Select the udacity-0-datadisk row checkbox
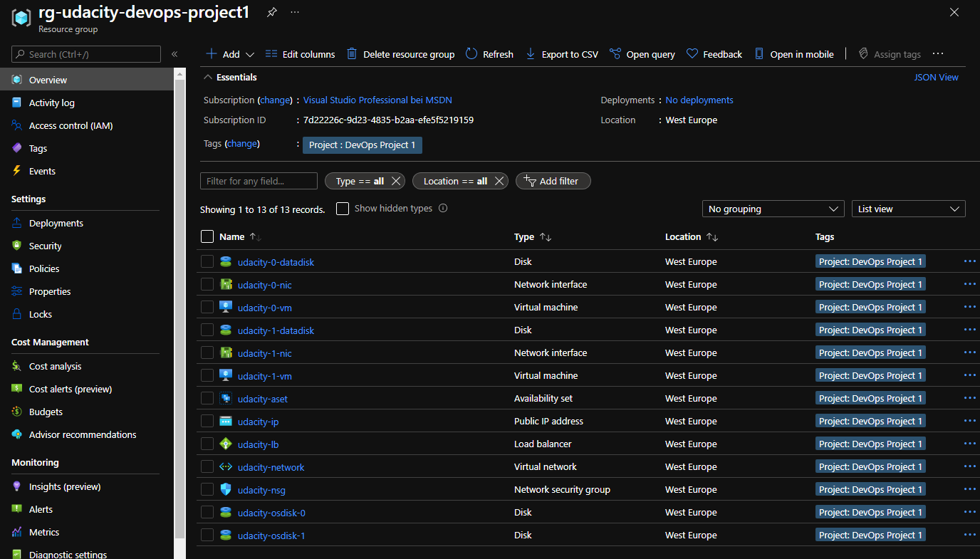The height and width of the screenshot is (559, 980). click(207, 262)
